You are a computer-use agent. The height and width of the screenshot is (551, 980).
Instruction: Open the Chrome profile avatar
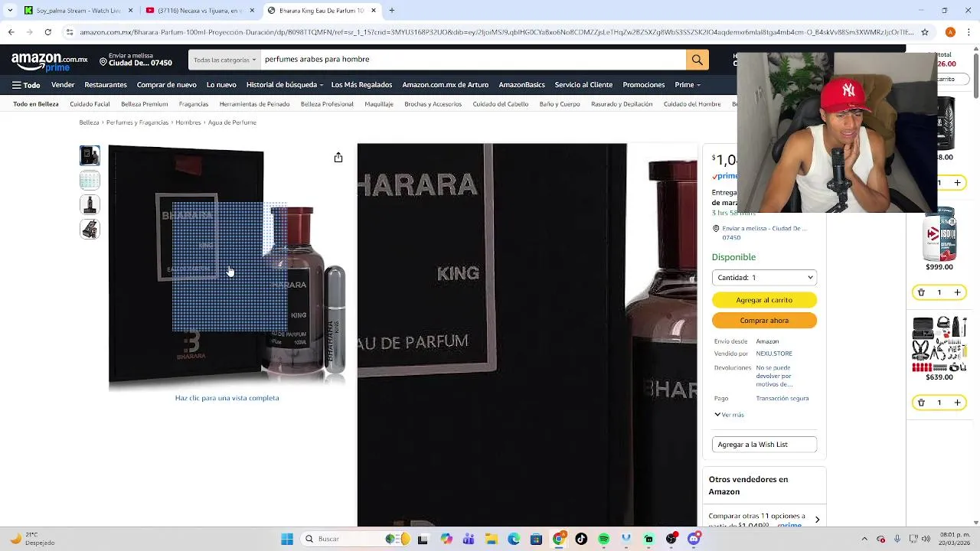pyautogui.click(x=950, y=32)
